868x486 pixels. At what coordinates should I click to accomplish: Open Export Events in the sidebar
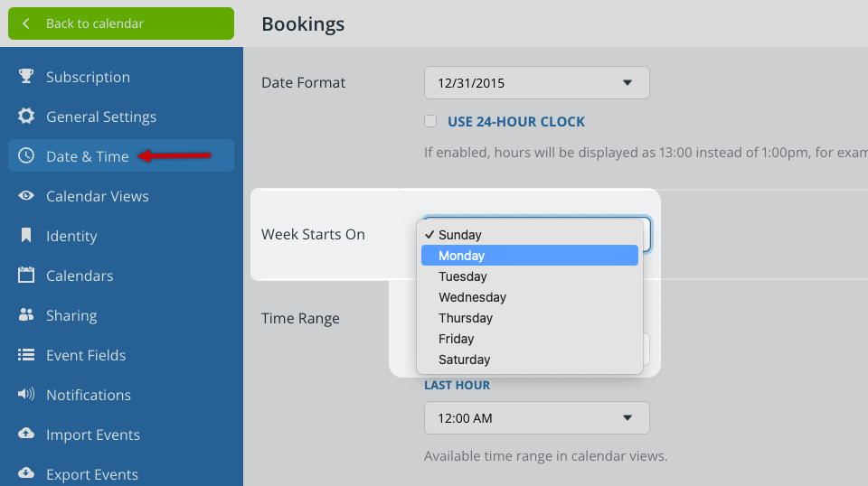tap(91, 474)
